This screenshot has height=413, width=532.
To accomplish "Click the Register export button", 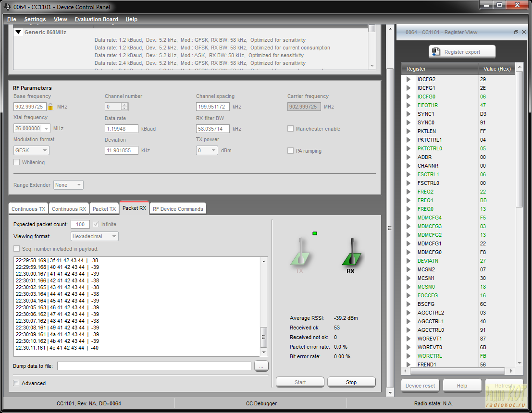I will click(x=462, y=52).
